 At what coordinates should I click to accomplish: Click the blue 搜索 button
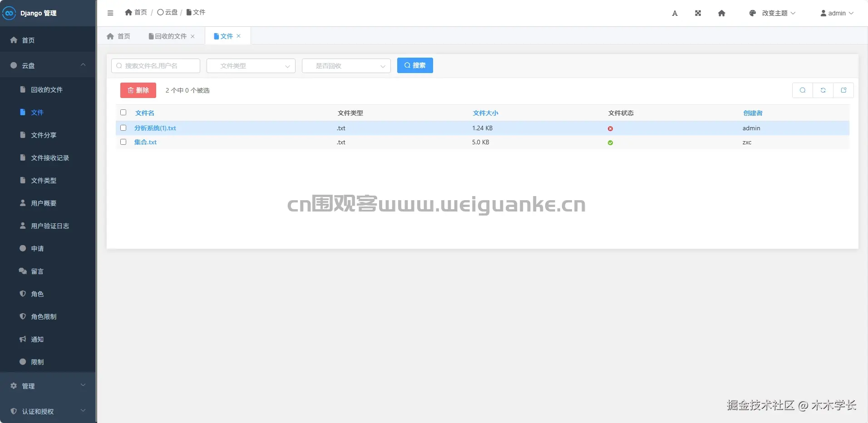[415, 65]
